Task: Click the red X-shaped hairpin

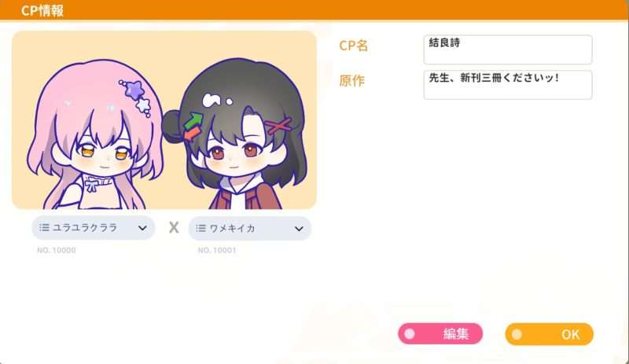Action: pyautogui.click(x=278, y=126)
